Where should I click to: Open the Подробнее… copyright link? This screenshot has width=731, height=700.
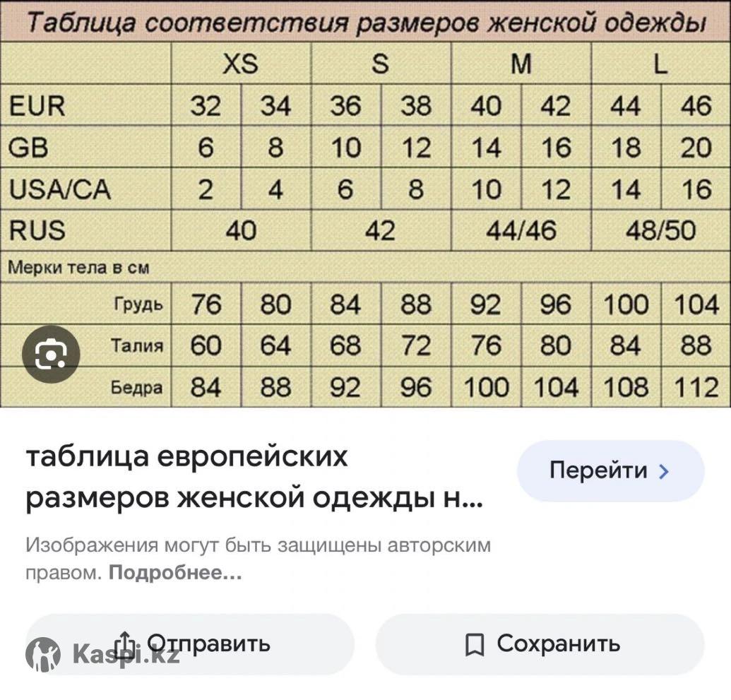coord(175,573)
